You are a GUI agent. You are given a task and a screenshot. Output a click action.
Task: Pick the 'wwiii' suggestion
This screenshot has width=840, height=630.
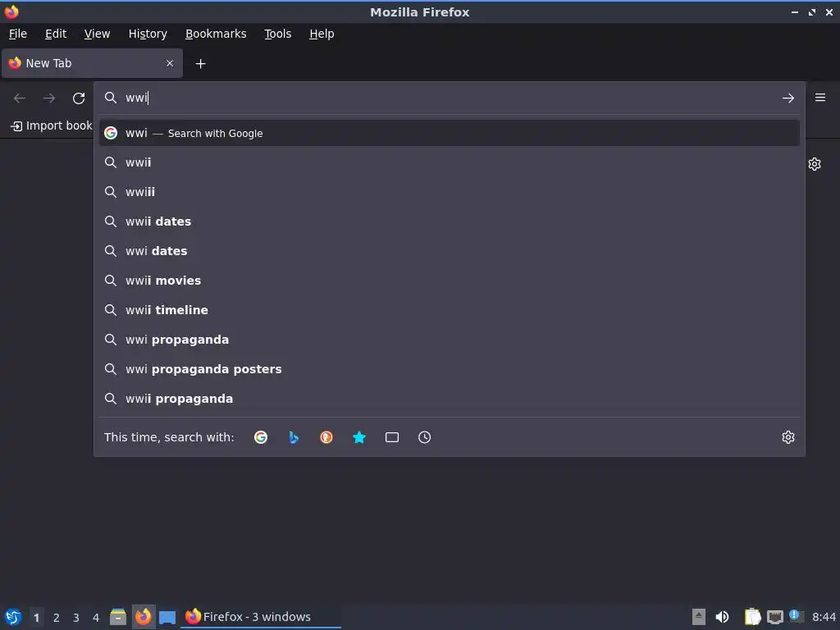click(x=449, y=192)
